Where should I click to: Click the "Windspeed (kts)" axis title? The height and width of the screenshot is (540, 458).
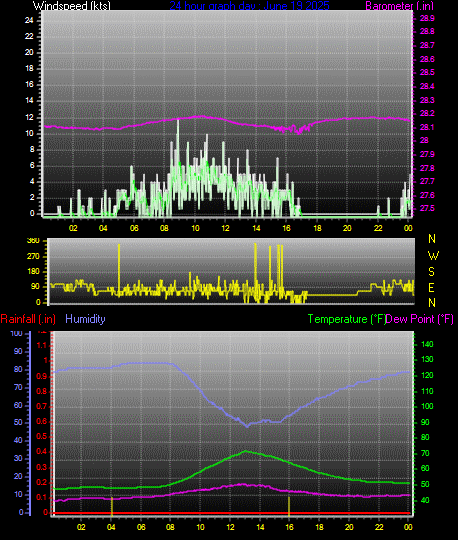pyautogui.click(x=72, y=6)
